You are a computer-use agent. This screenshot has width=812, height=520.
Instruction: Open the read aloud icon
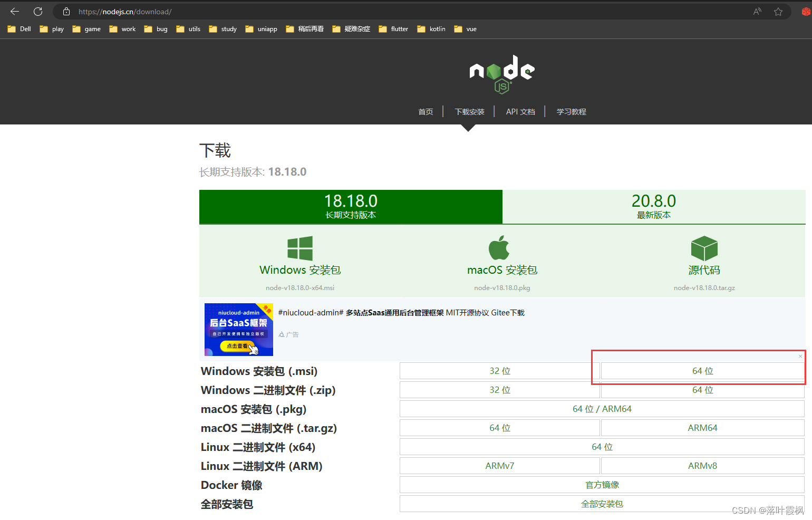tap(757, 12)
